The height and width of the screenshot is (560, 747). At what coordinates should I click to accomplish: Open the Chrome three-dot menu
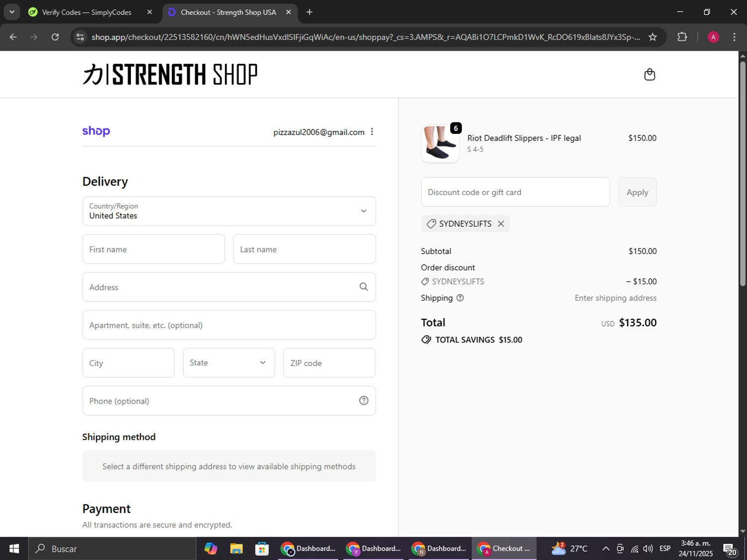tap(734, 37)
